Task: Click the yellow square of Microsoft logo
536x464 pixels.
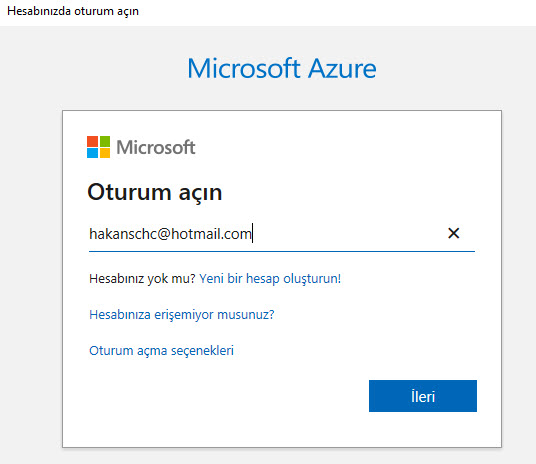Action: pos(105,153)
